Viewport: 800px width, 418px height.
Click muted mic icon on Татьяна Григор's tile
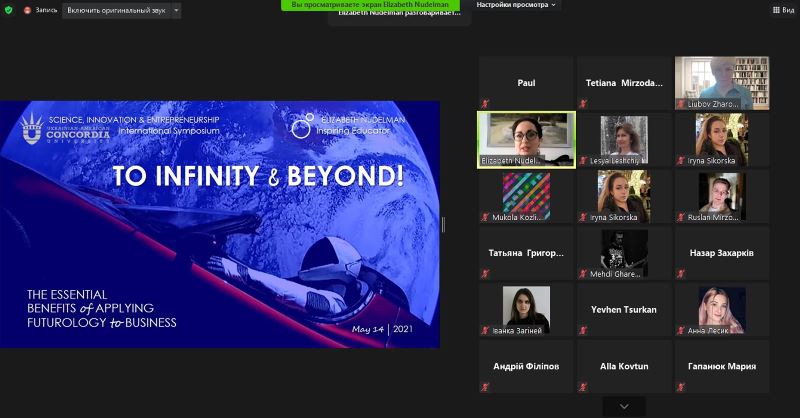click(485, 274)
